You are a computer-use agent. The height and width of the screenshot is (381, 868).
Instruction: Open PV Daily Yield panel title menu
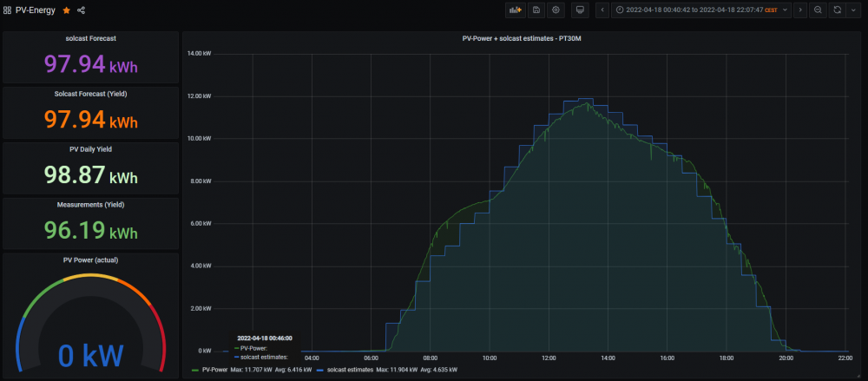coord(90,149)
